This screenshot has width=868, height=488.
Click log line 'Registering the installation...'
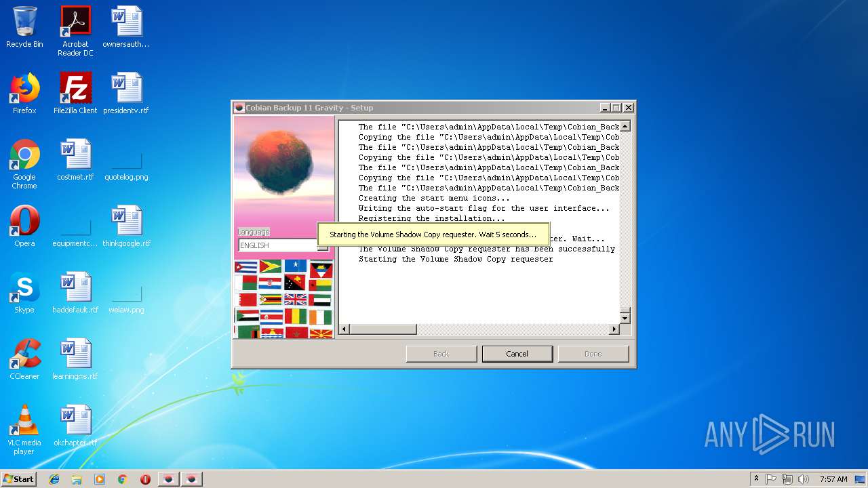(432, 218)
